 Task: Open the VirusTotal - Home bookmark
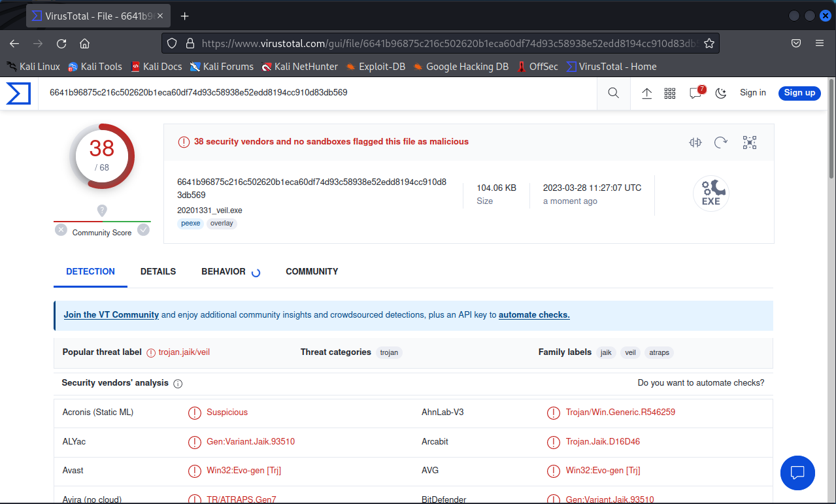pyautogui.click(x=611, y=67)
